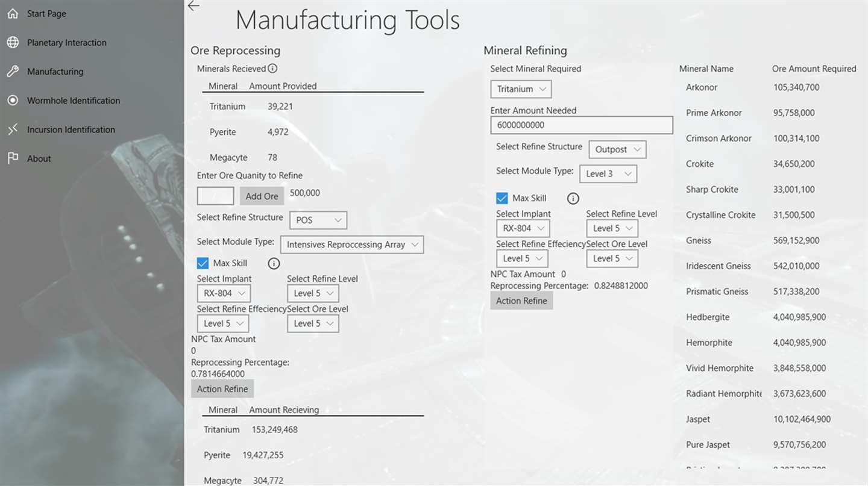Open Mineral Refining Ore Level dropdown
The height and width of the screenshot is (486, 868).
point(612,258)
